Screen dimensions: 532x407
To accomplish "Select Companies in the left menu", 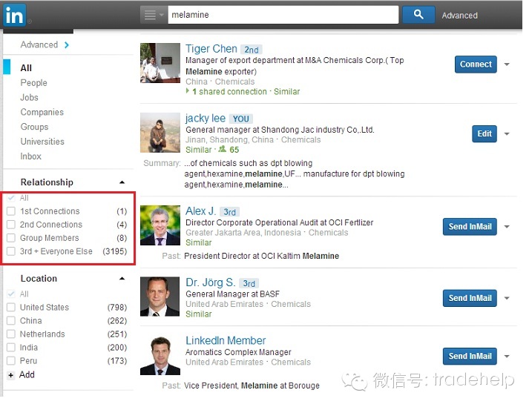I will 42,112.
